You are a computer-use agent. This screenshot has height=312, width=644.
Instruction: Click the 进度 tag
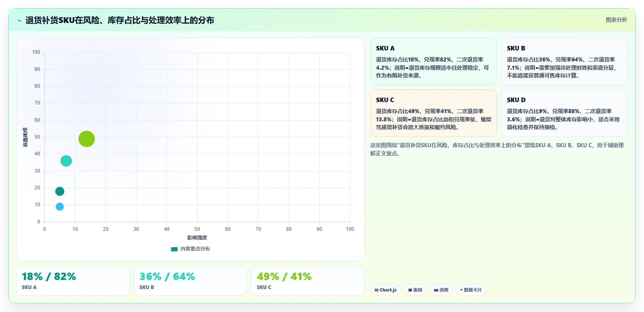pyautogui.click(x=441, y=290)
